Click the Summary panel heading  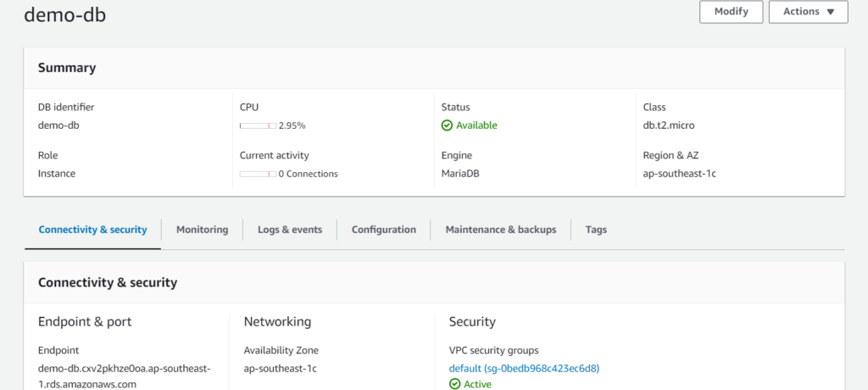tap(67, 68)
